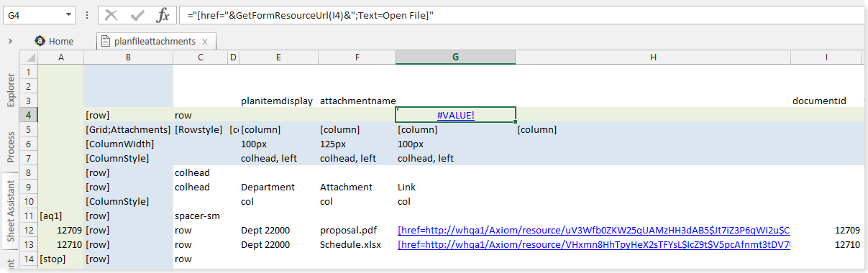The height and width of the screenshot is (273, 868).
Task: Switch to the Home tab
Action: pos(54,41)
